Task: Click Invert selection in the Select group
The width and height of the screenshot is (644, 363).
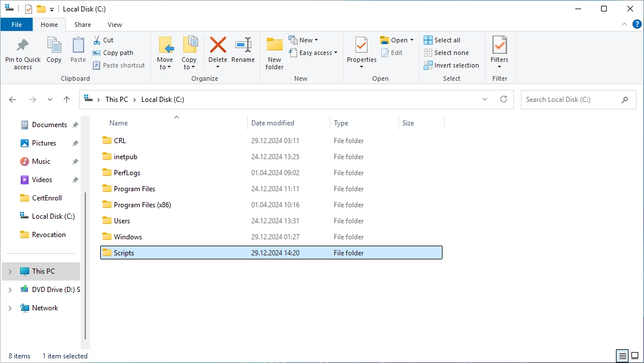Action: [452, 65]
